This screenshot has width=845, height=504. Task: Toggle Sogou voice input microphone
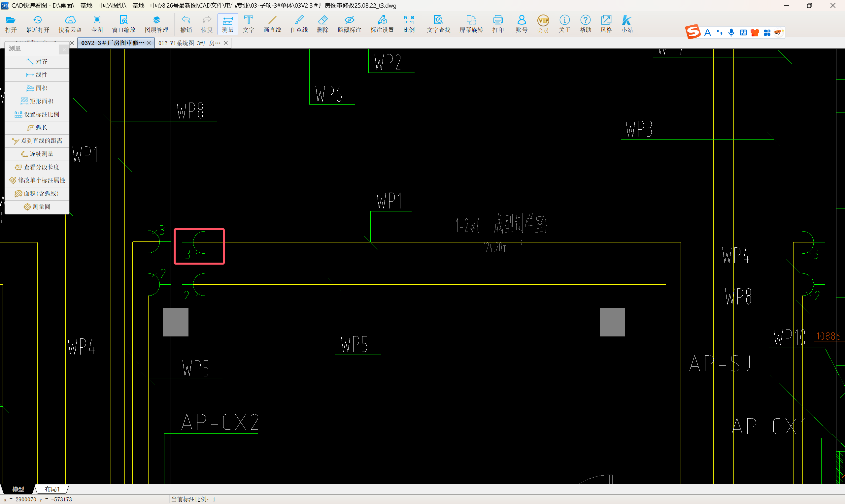pos(731,33)
